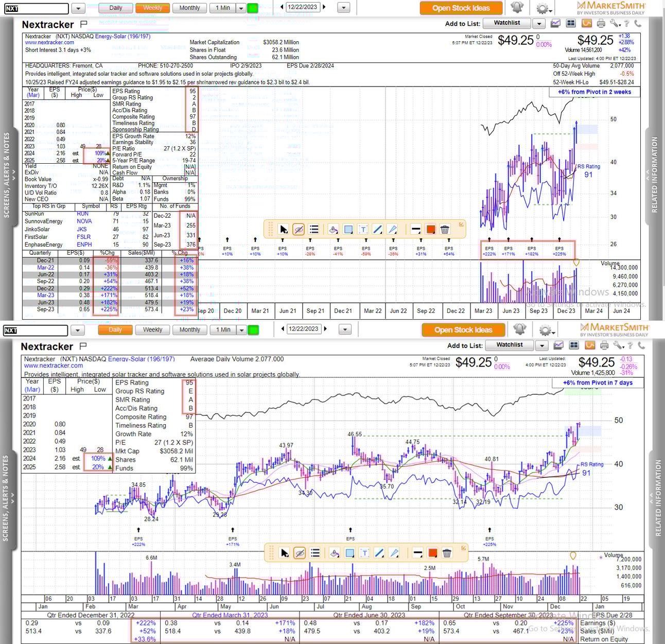This screenshot has width=665, height=644.
Task: Click Open Stock Ideas in bottom window
Action: 463,329
